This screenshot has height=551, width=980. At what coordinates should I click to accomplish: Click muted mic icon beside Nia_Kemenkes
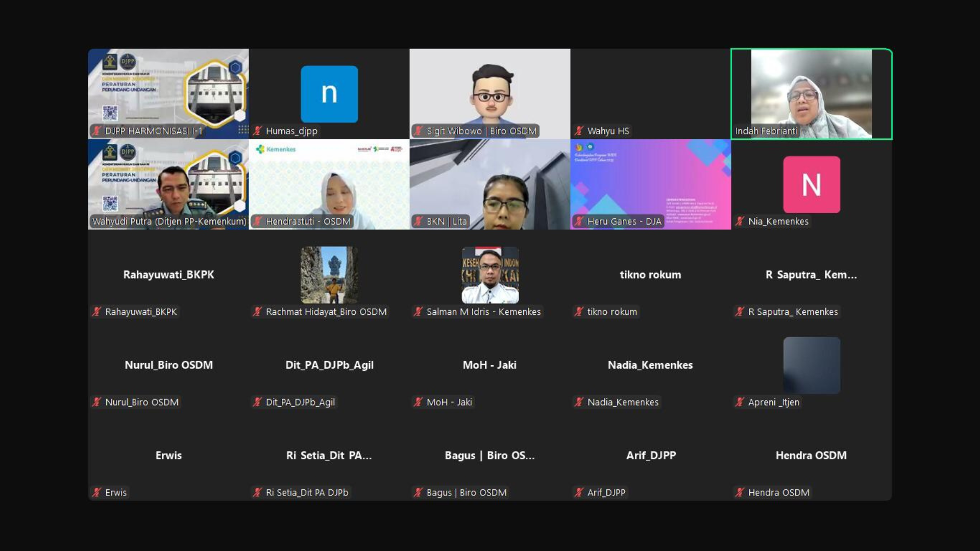tap(740, 221)
